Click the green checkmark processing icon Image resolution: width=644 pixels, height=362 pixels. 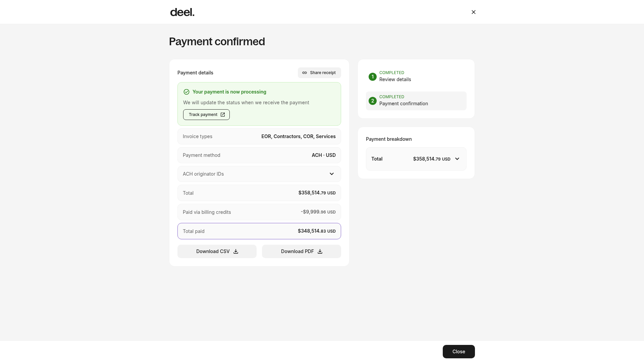(x=186, y=92)
